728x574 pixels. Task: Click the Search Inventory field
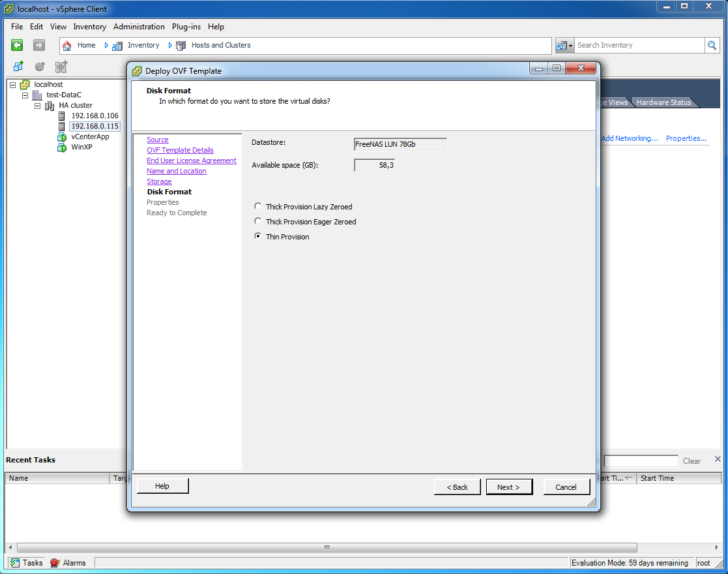coord(639,45)
